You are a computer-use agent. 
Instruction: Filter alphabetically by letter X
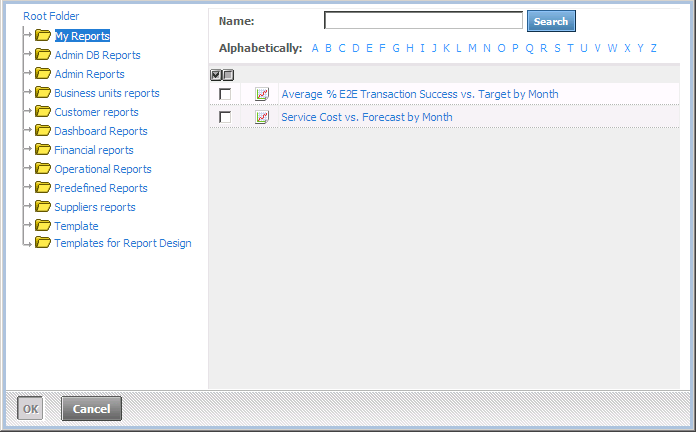coord(627,48)
